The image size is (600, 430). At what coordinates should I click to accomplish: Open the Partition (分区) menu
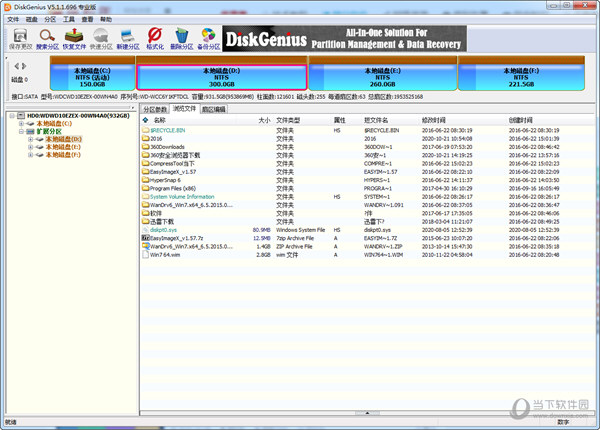50,20
